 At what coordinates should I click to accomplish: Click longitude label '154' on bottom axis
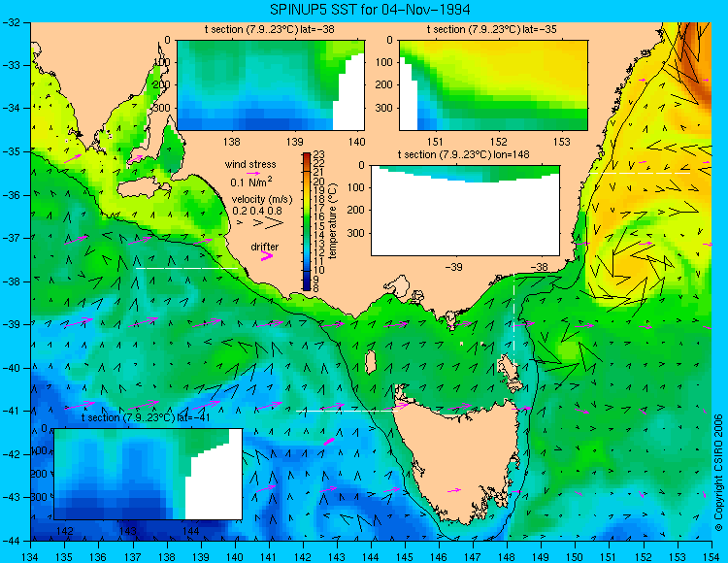711,557
